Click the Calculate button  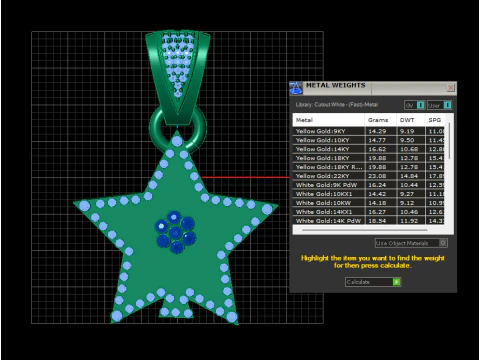373,282
